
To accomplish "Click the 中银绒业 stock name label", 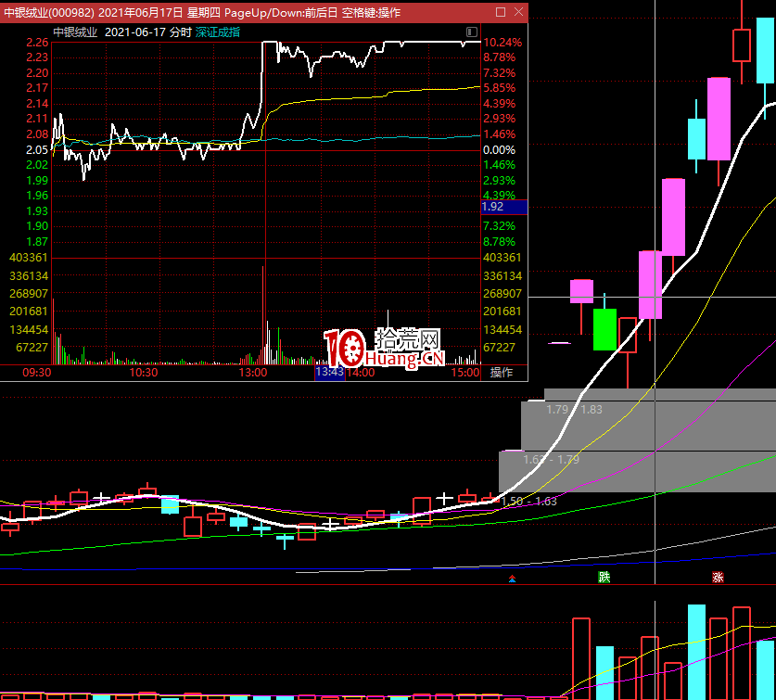I will [x=75, y=32].
